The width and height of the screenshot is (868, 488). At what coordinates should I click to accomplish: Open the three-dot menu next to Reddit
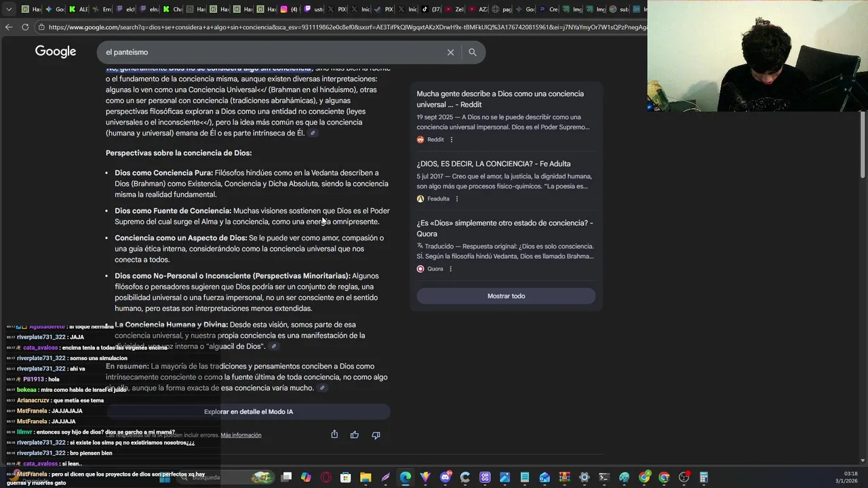click(x=452, y=140)
